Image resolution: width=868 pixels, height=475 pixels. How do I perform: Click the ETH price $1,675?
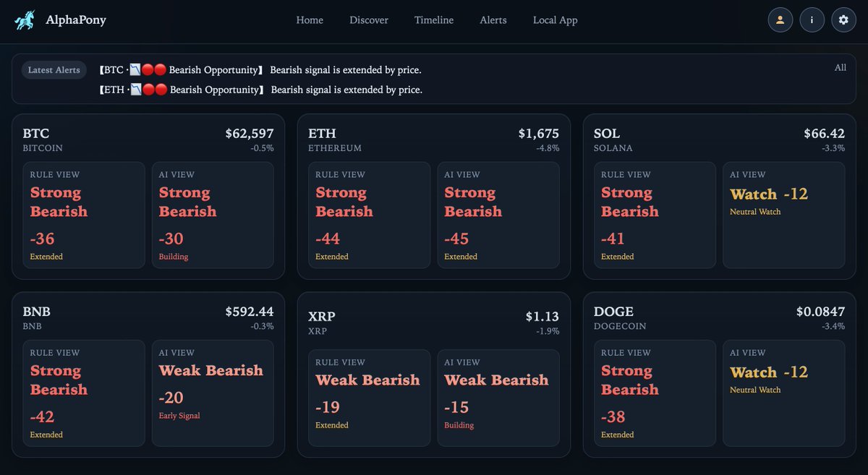pyautogui.click(x=539, y=134)
